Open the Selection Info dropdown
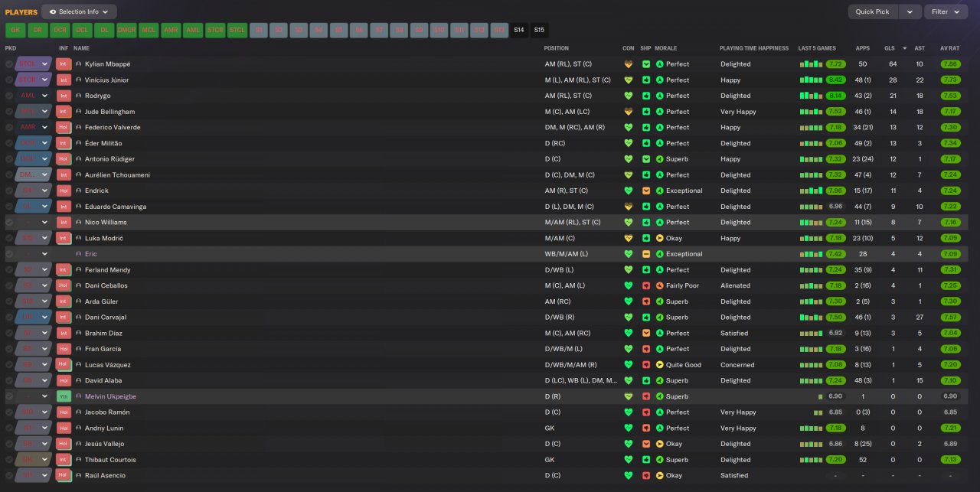Screen dimensions: 980x492 (x=79, y=11)
